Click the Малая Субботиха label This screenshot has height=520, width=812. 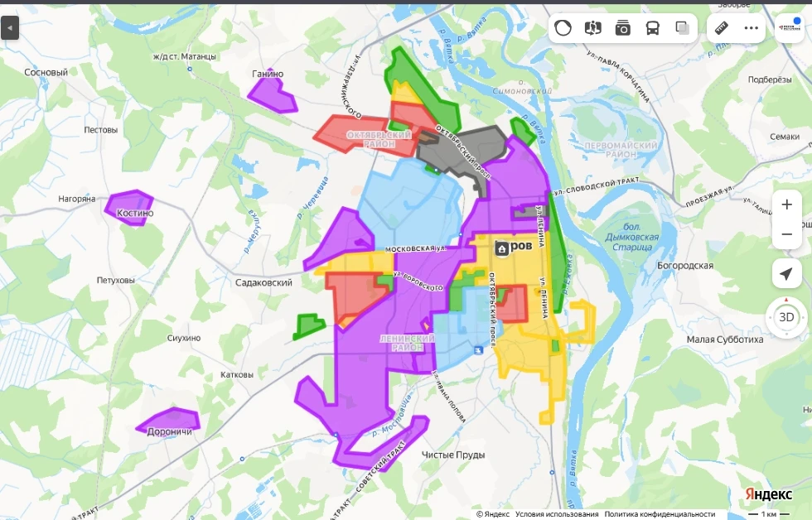725,339
